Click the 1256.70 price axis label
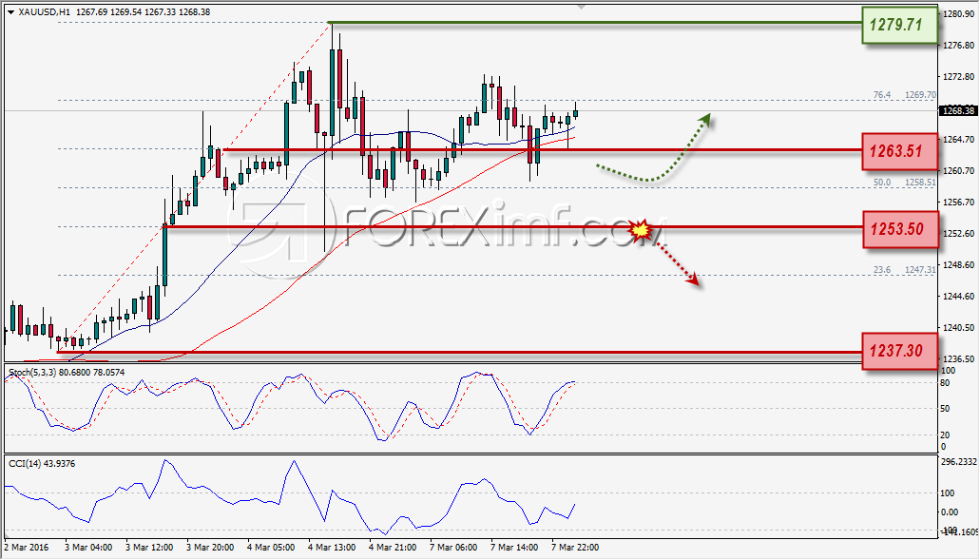Viewport: 980px width, 560px height. click(958, 202)
